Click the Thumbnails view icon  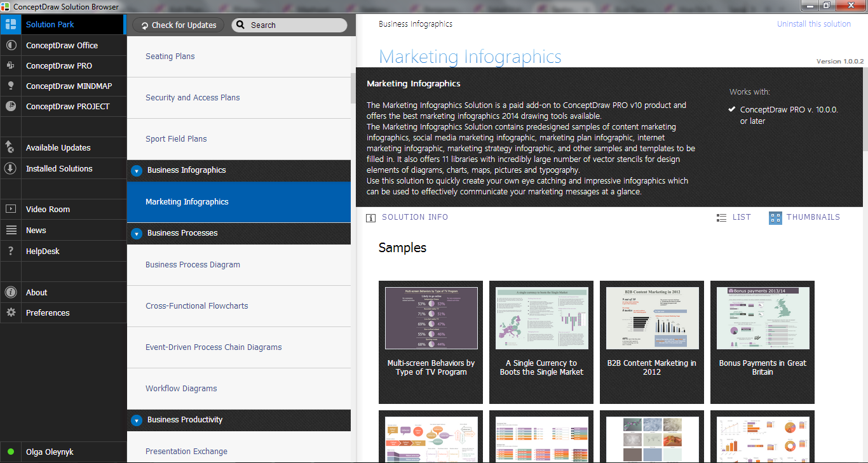(x=775, y=218)
